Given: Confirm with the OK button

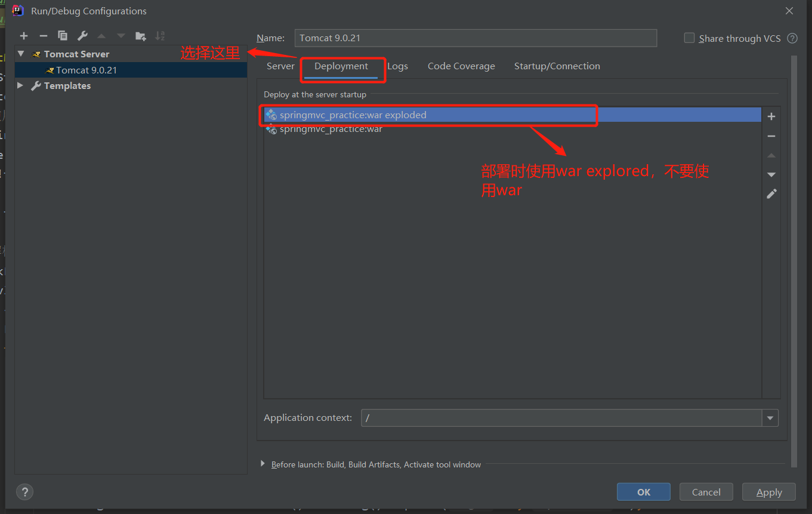Looking at the screenshot, I should [644, 493].
